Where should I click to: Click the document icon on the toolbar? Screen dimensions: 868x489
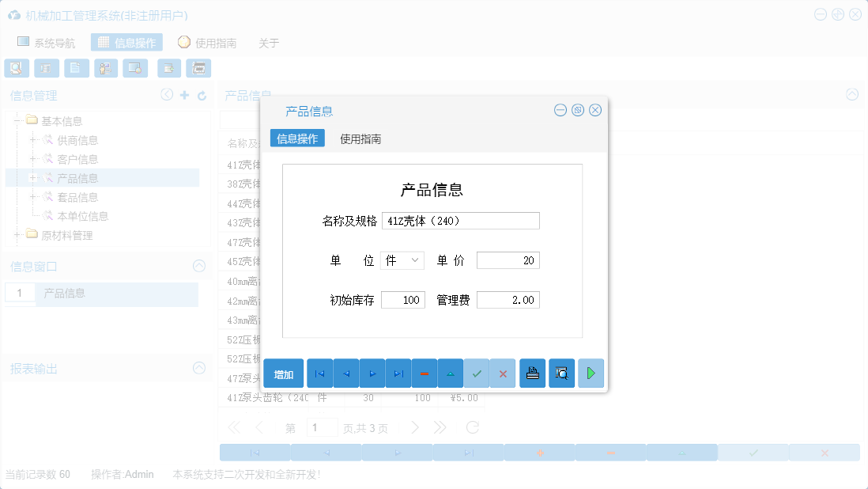click(76, 68)
